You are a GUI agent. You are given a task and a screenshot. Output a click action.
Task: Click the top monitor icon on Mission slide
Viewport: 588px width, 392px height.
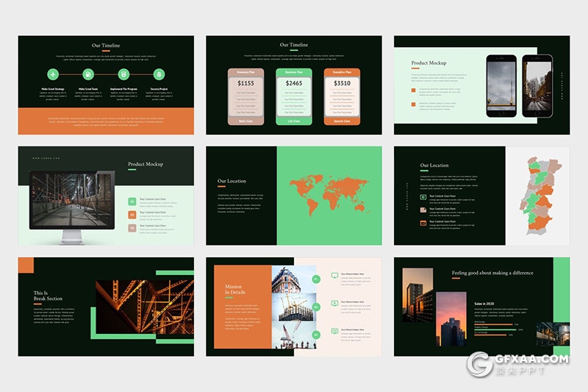335,276
